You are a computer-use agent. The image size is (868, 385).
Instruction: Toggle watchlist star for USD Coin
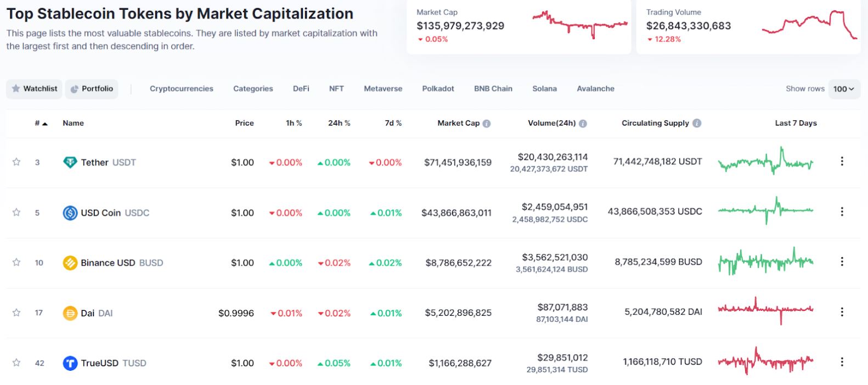pos(16,212)
